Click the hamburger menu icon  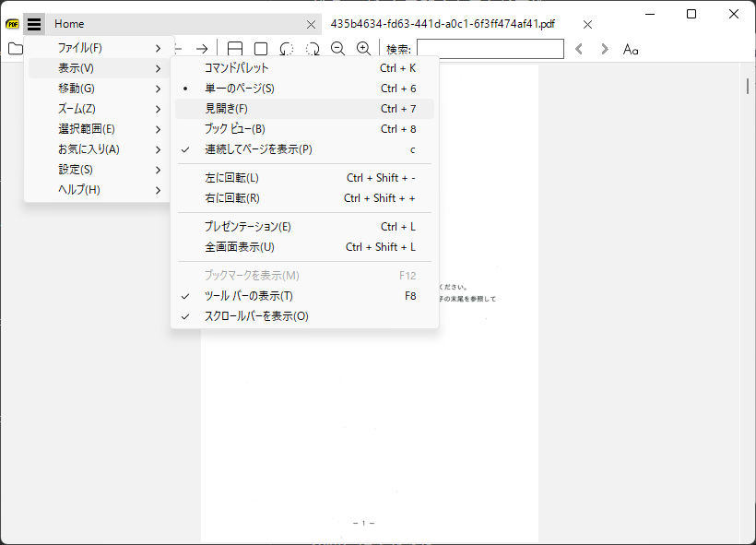pyautogui.click(x=34, y=24)
